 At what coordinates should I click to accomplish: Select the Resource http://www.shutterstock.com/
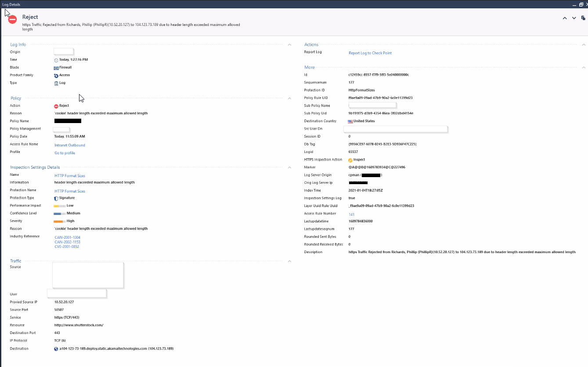[x=79, y=325]
